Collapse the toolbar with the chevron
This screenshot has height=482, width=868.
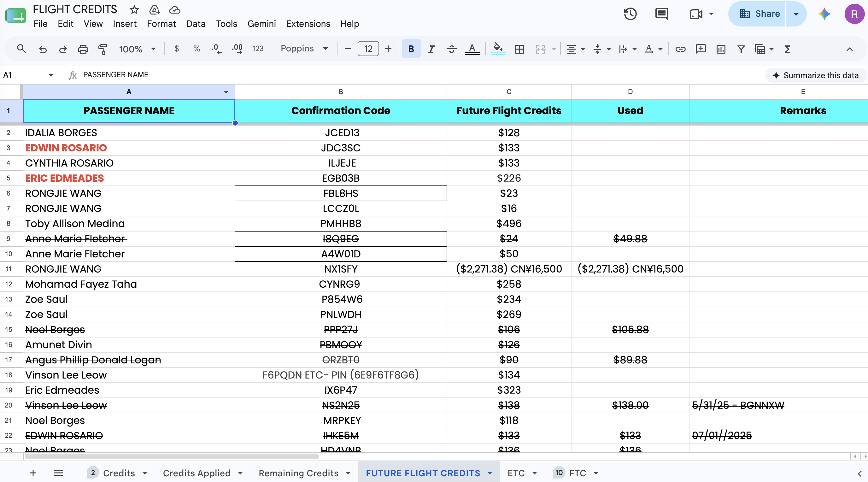[849, 49]
